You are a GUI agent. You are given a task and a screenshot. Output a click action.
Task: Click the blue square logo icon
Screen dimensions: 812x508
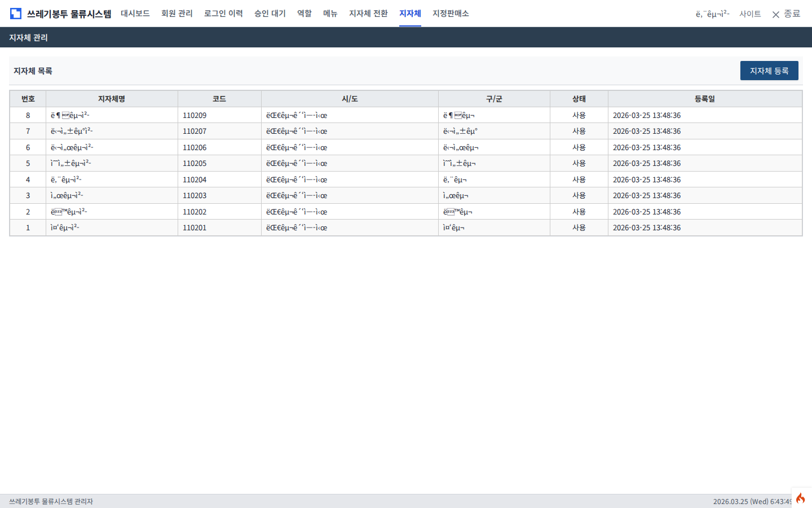(16, 14)
